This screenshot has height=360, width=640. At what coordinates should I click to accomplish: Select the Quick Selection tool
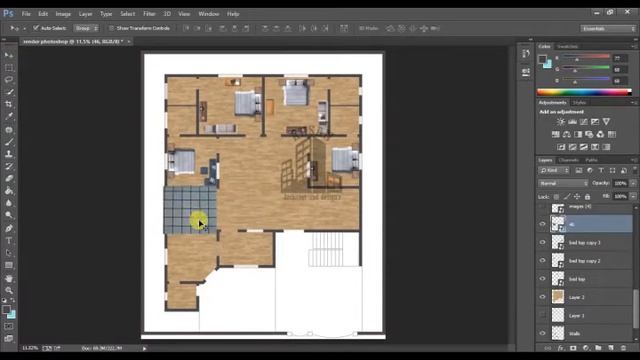tap(9, 92)
